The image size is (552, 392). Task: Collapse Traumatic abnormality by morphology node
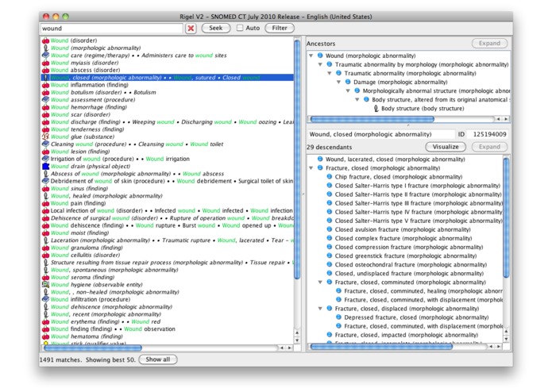[320, 64]
